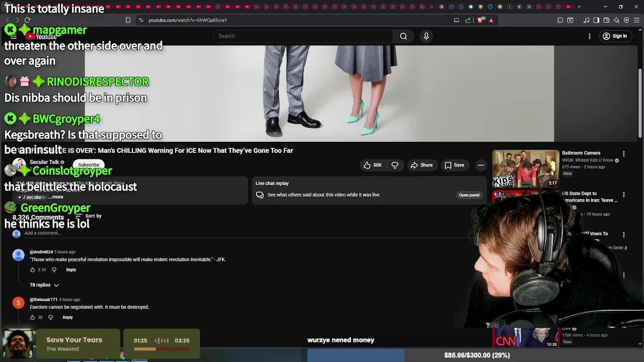Click the @Swissair171 avatar
Viewport: 644px width, 362px height.
[x=18, y=303]
